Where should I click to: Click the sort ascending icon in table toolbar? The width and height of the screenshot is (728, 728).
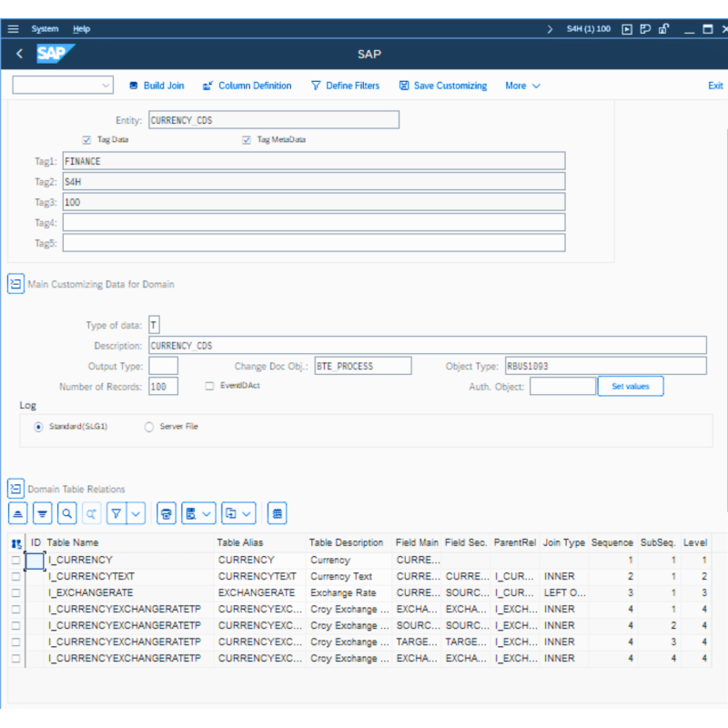[18, 514]
